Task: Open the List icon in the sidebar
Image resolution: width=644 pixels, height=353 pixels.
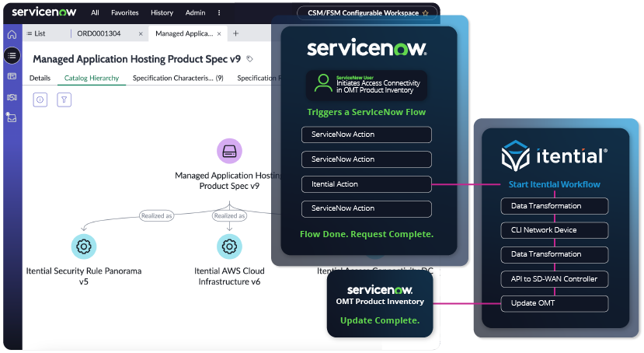Action: [12, 55]
